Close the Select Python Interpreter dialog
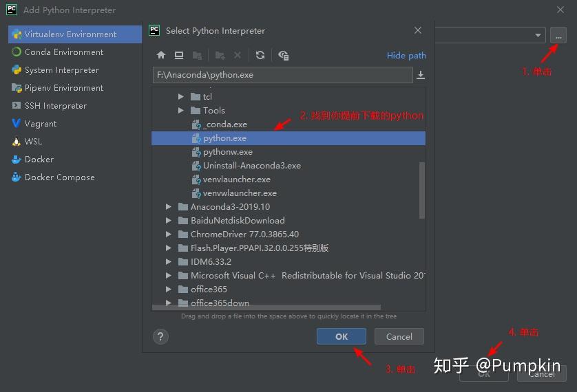577x392 pixels. pyautogui.click(x=418, y=30)
